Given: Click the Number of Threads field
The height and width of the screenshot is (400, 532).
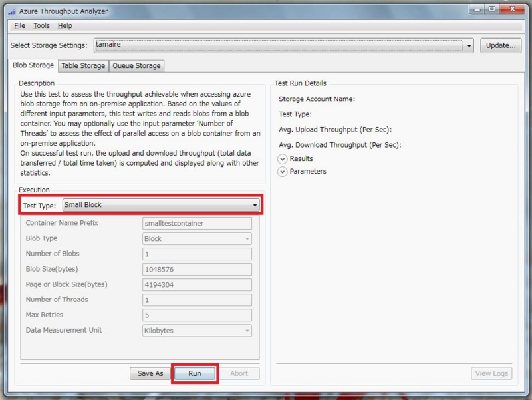Looking at the screenshot, I should click(197, 300).
